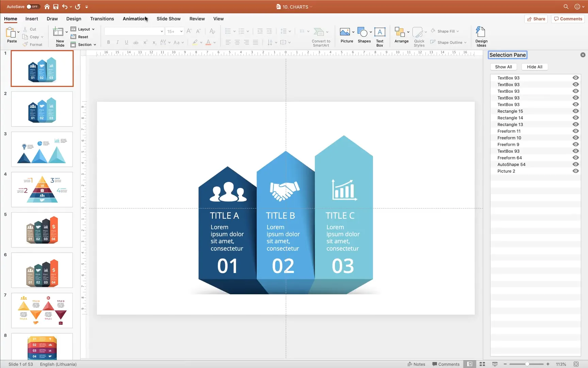The height and width of the screenshot is (368, 588).
Task: Click the Show All button
Action: (504, 67)
